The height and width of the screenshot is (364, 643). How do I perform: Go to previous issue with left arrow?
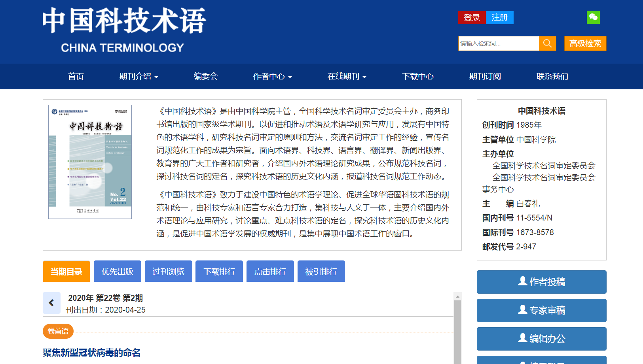point(51,303)
